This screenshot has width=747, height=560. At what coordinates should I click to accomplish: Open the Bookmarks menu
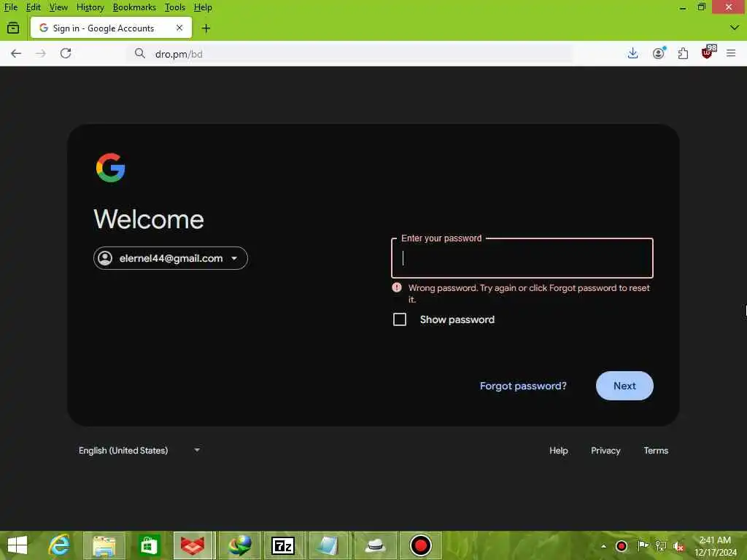(x=134, y=7)
